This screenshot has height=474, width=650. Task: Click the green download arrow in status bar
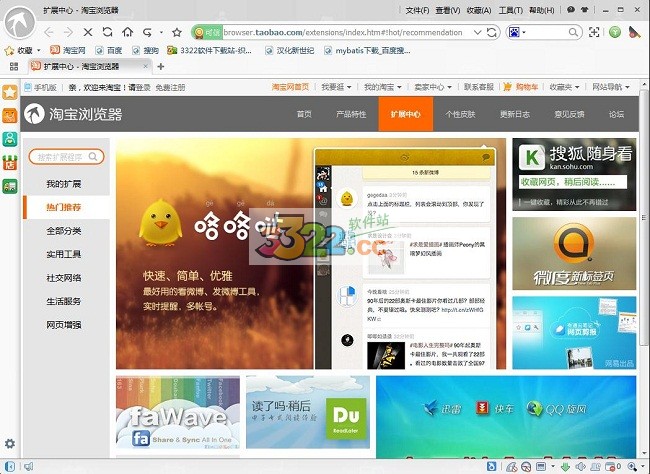565,467
